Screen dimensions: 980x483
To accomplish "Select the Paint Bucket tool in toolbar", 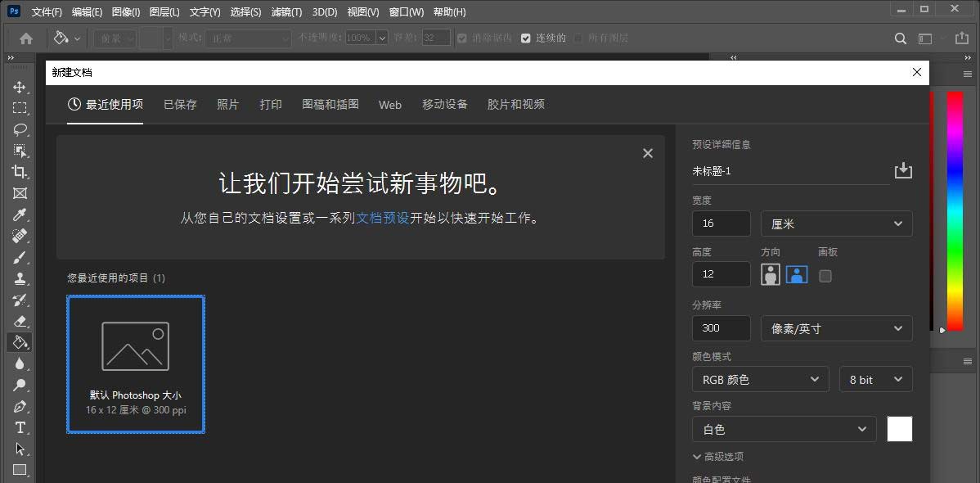I will [x=20, y=342].
